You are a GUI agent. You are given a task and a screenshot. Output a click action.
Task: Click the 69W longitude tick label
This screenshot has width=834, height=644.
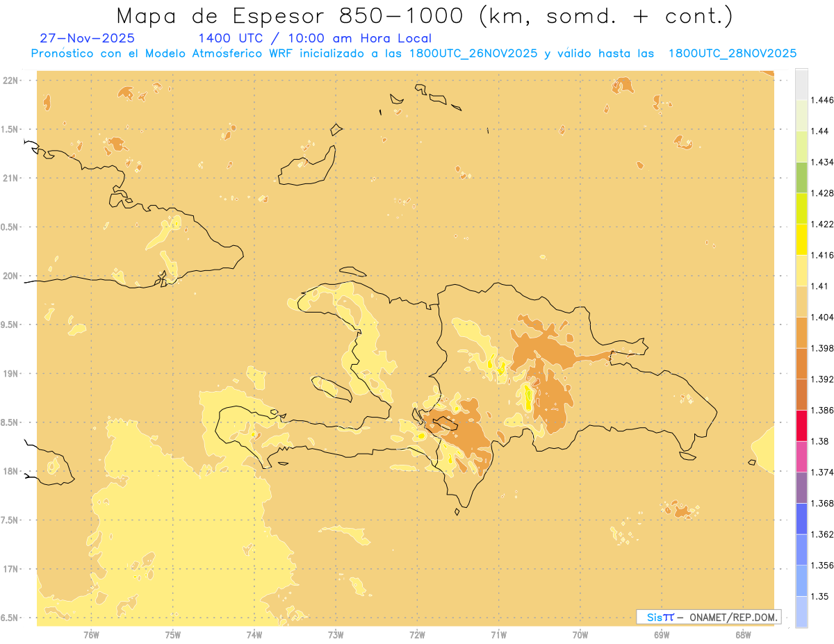(662, 634)
